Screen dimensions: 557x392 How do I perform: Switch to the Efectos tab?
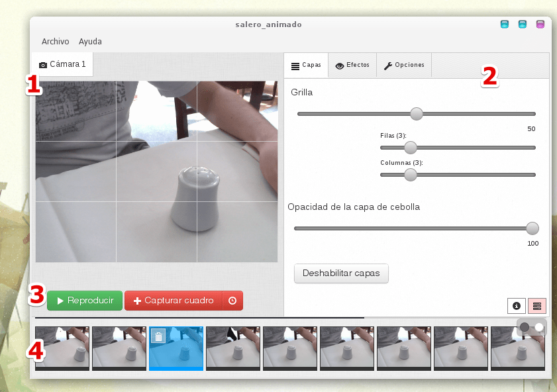point(352,66)
